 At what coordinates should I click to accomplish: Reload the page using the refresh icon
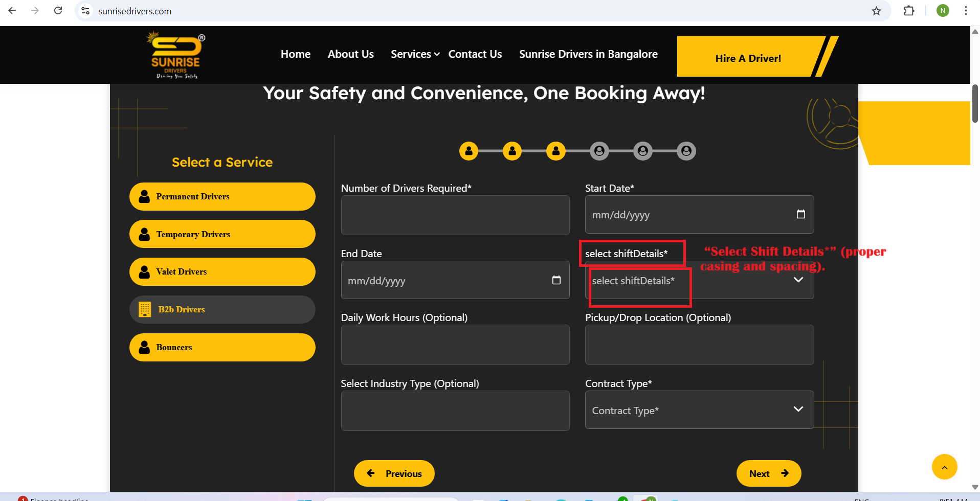pos(58,11)
